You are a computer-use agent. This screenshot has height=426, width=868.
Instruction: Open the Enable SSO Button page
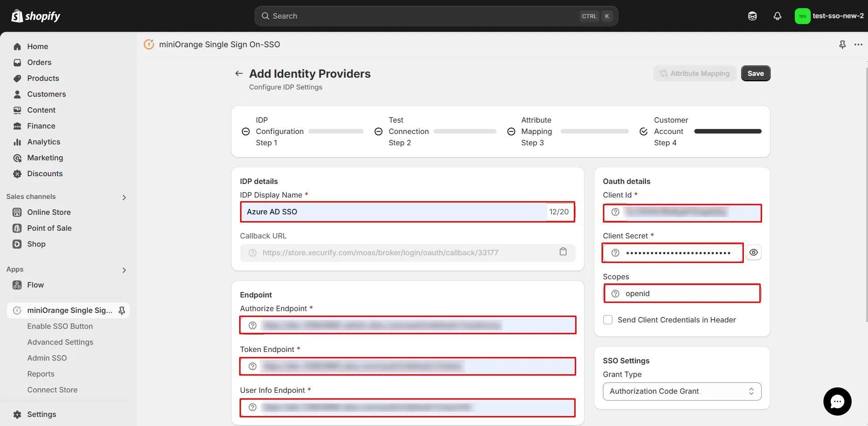point(60,326)
